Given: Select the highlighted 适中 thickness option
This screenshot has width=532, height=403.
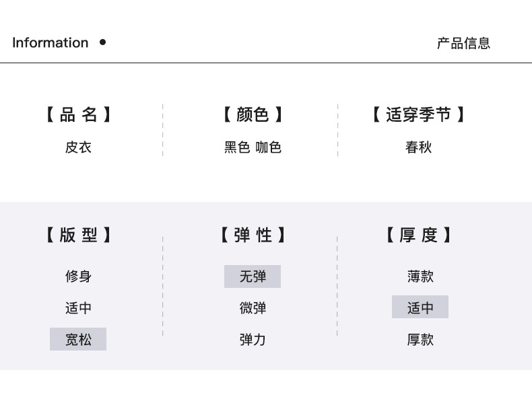Looking at the screenshot, I should click(x=420, y=307).
